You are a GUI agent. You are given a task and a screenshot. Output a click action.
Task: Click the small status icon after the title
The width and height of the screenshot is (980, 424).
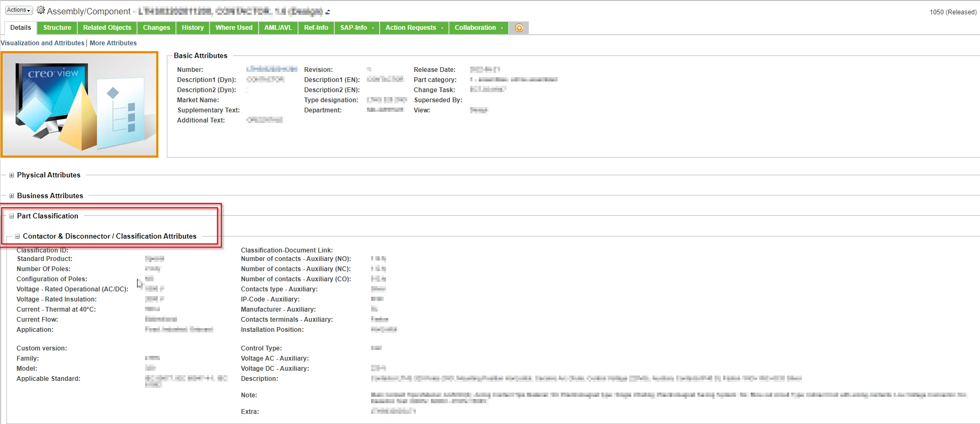click(x=328, y=12)
